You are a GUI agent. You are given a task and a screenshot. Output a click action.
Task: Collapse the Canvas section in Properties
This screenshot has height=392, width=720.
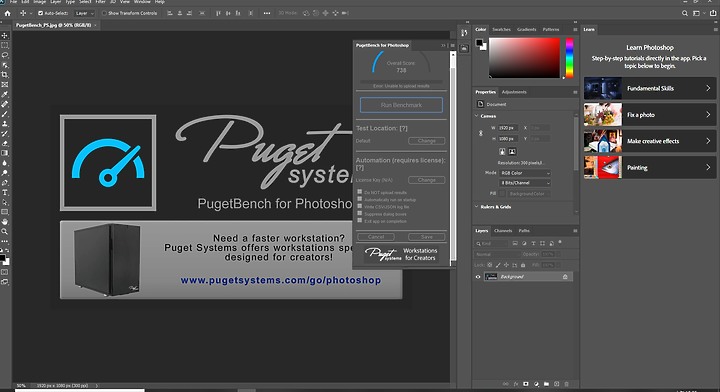[x=476, y=116]
